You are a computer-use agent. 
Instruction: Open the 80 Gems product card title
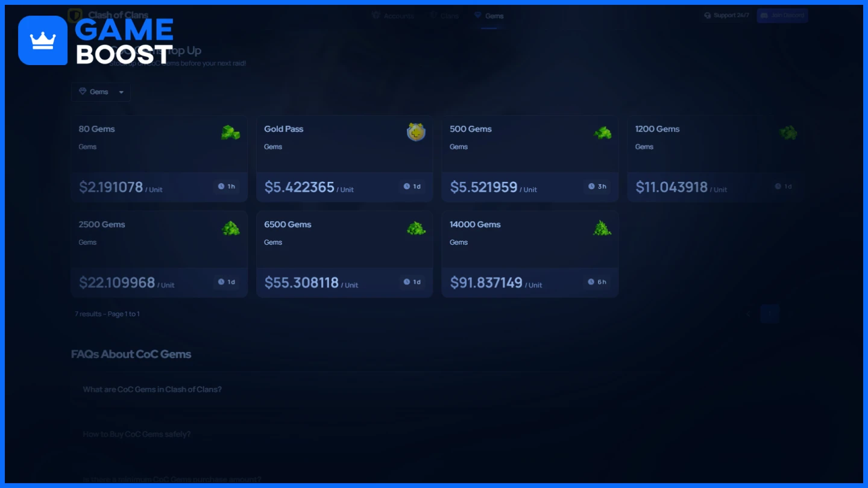pos(96,129)
